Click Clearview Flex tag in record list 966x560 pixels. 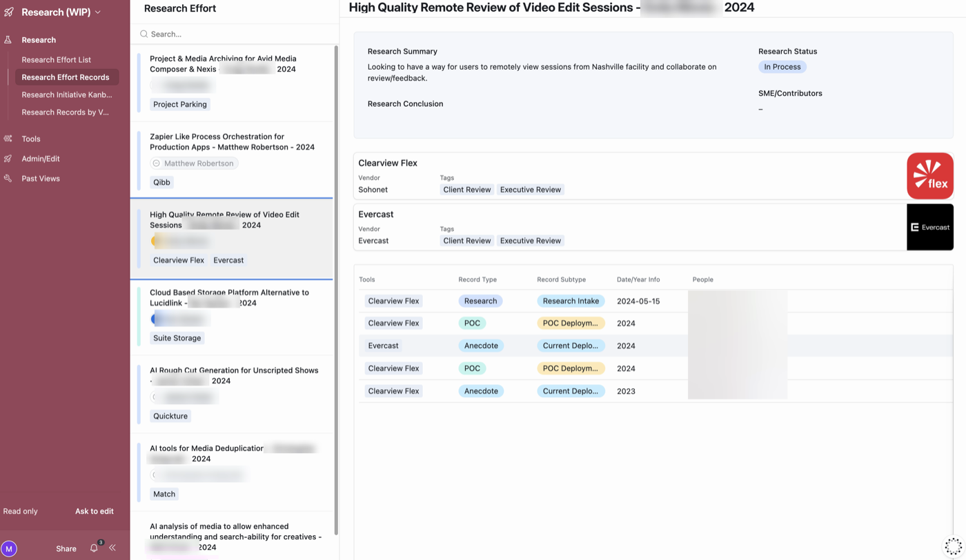[x=179, y=260]
